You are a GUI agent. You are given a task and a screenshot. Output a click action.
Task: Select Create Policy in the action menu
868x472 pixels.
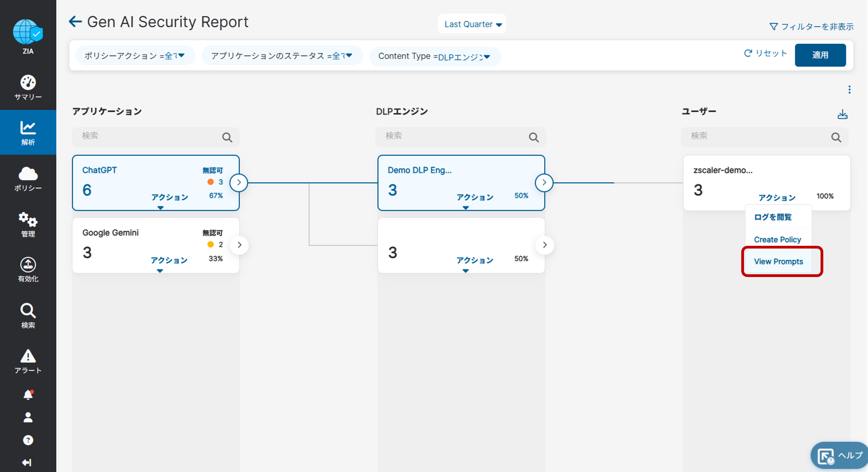click(x=777, y=240)
